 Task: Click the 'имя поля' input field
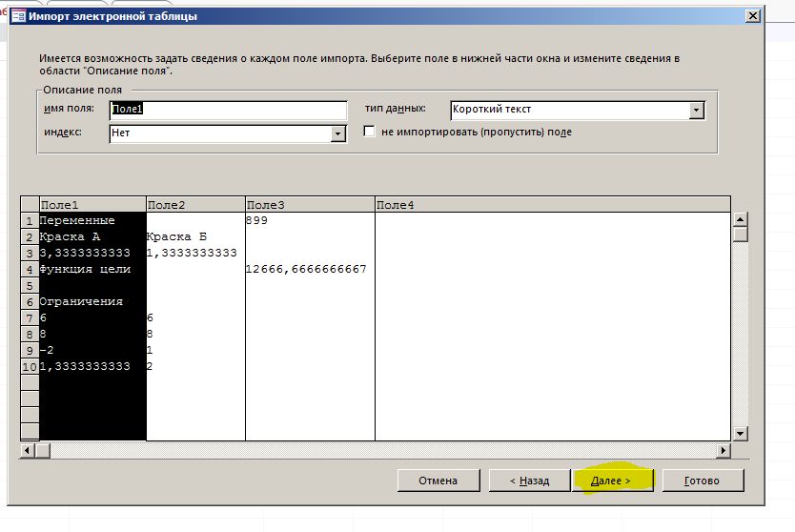point(228,110)
